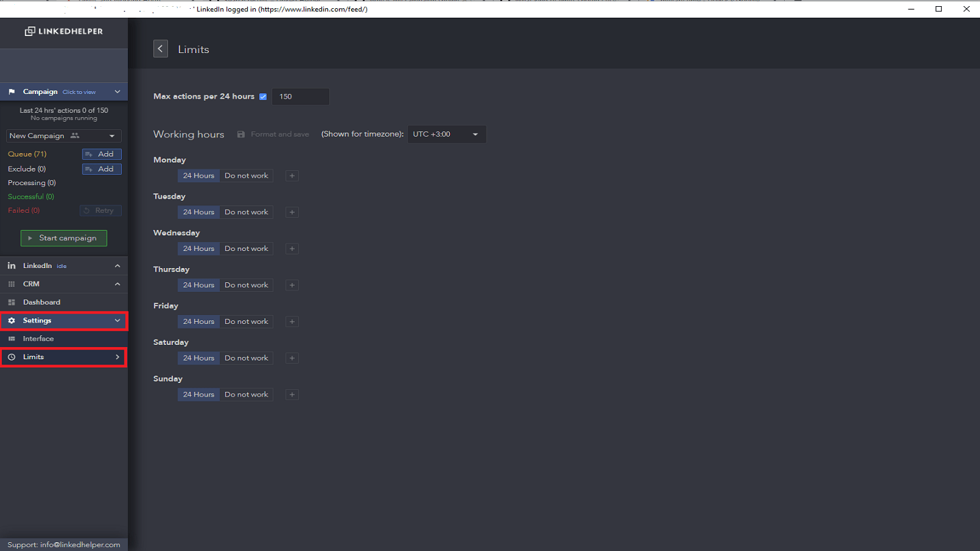Click Start campaign button
The image size is (980, 551).
point(64,238)
